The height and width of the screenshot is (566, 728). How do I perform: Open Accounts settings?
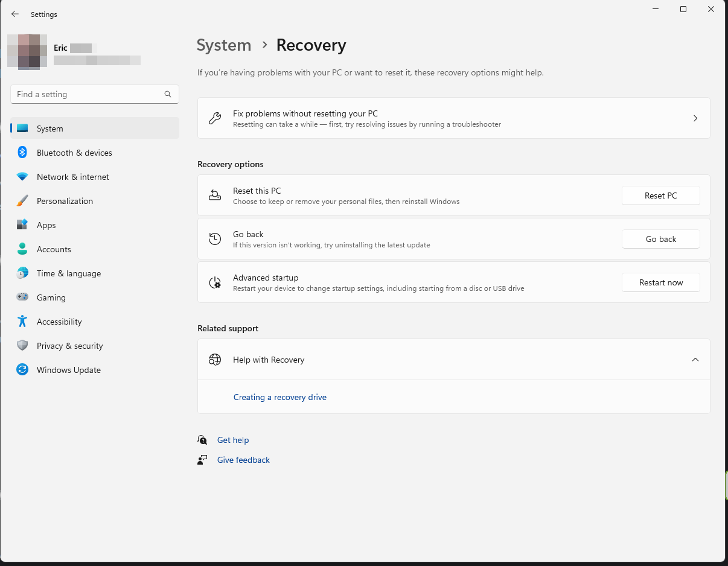54,249
